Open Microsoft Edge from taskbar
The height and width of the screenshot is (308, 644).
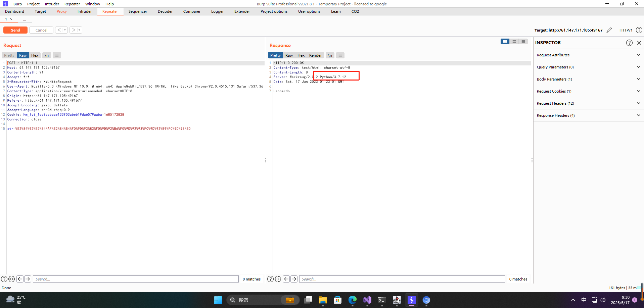353,300
